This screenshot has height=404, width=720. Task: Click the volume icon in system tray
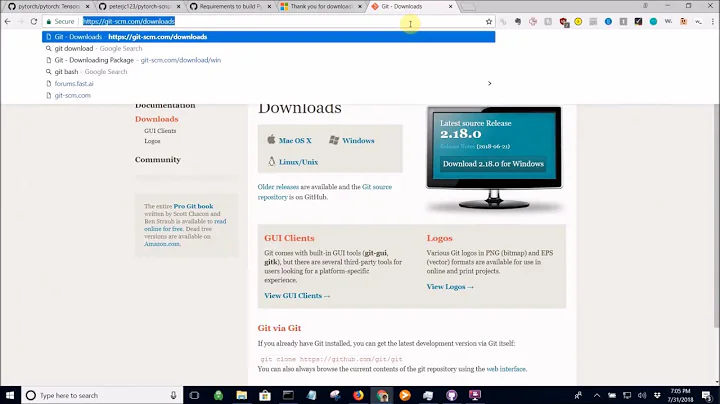642,395
